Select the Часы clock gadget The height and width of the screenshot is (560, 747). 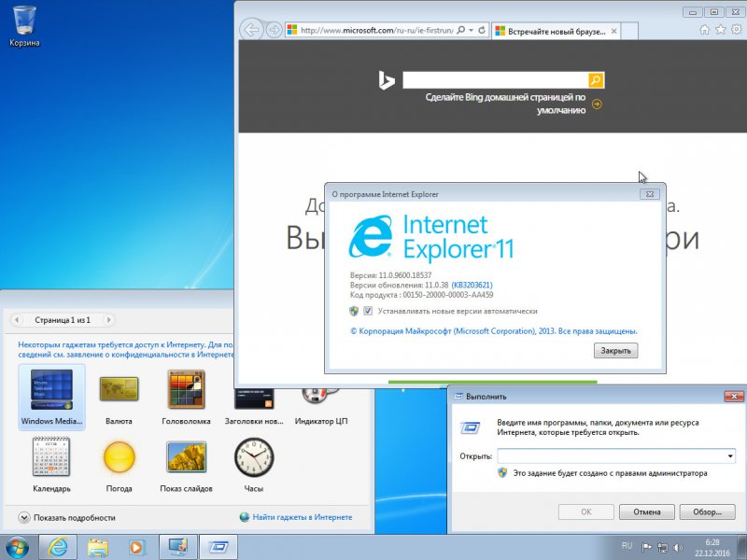pos(254,464)
